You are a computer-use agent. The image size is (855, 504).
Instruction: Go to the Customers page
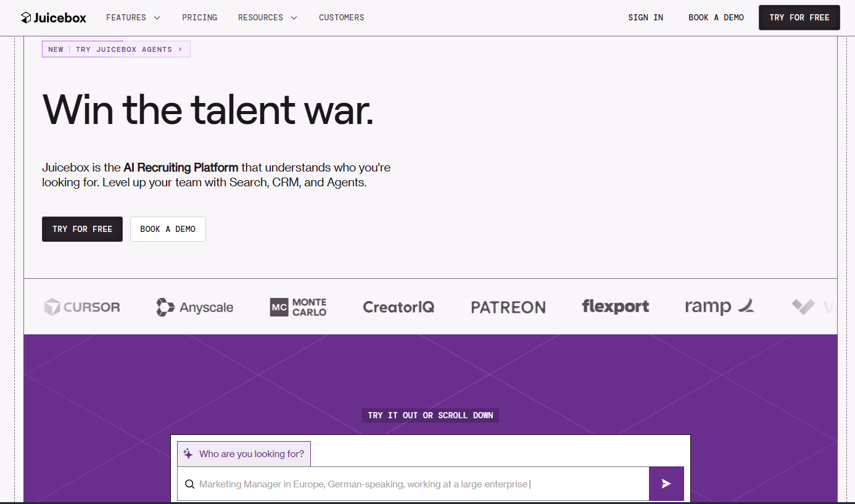[x=341, y=18]
